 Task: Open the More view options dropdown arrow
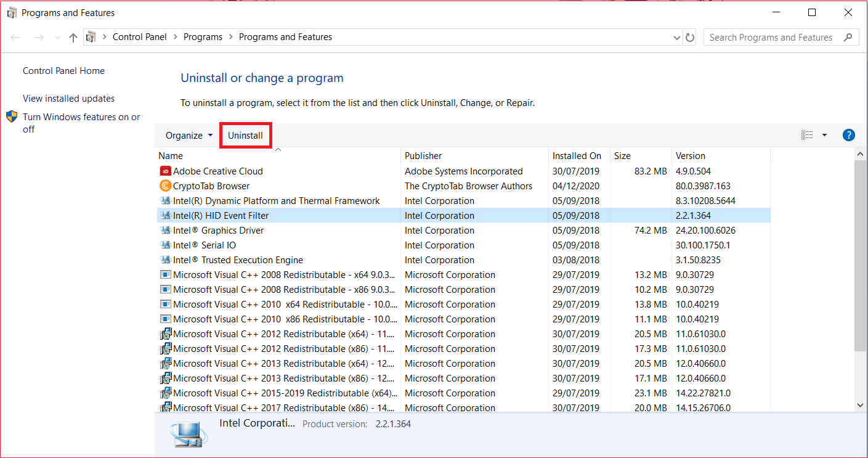[824, 136]
